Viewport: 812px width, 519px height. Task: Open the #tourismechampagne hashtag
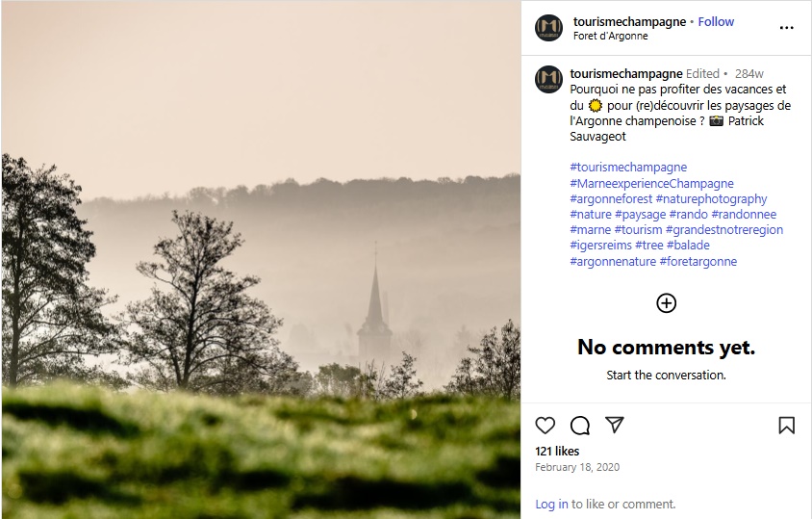[628, 168]
